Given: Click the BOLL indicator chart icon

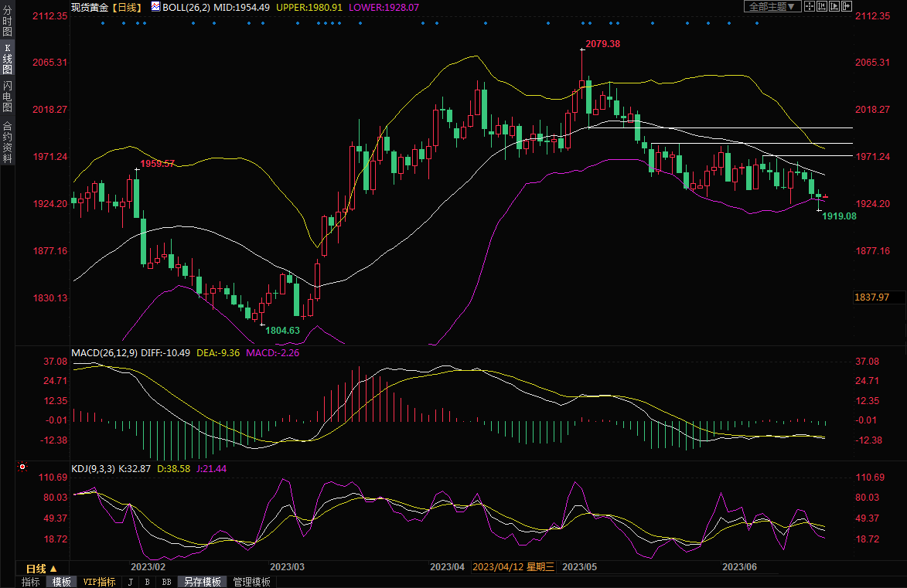Looking at the screenshot, I should coord(155,6).
